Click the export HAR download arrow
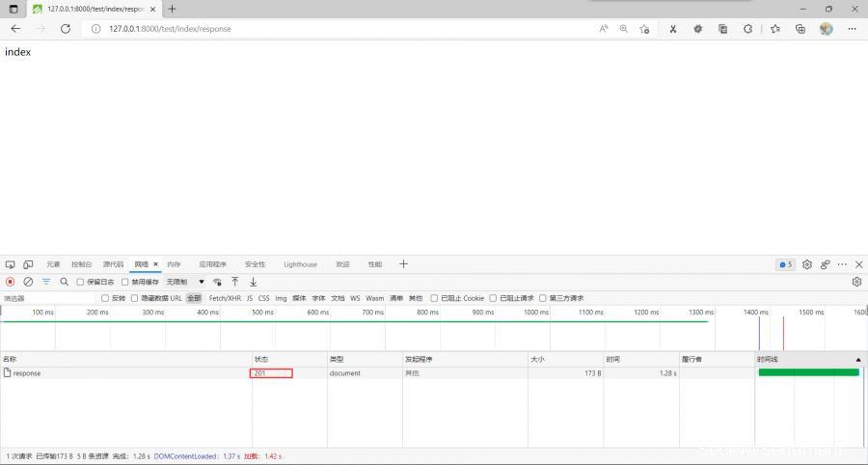Viewport: 868px width, 465px height. tap(253, 282)
